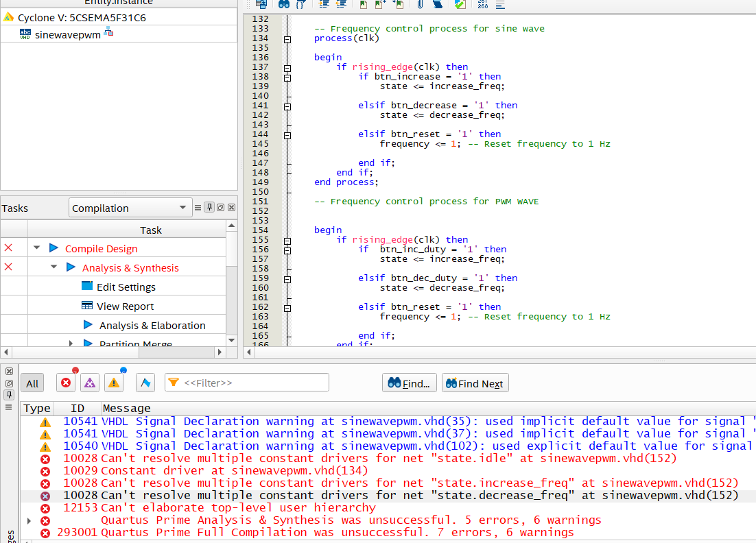Select the Decrease Indent editor icon
Screen dimensions: 756x543
(340, 5)
